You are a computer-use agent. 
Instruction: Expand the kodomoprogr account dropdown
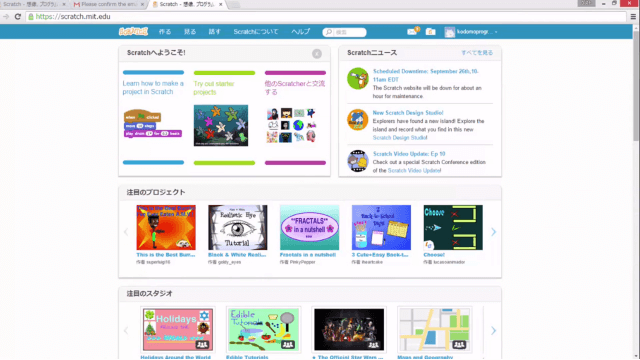click(471, 32)
